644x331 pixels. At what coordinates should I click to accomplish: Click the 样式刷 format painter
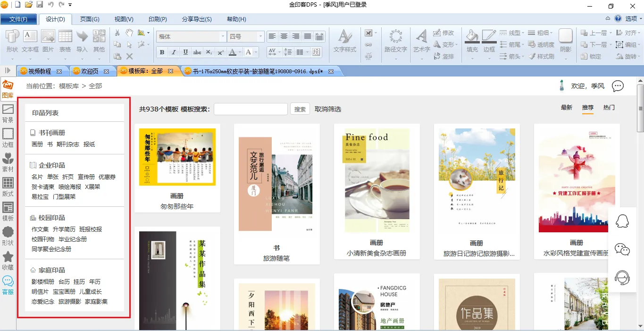541,56
